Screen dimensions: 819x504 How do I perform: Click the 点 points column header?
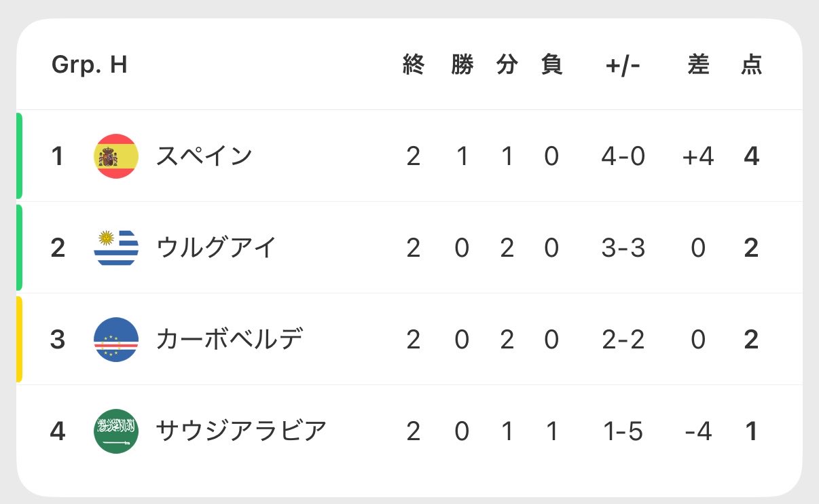(x=751, y=65)
